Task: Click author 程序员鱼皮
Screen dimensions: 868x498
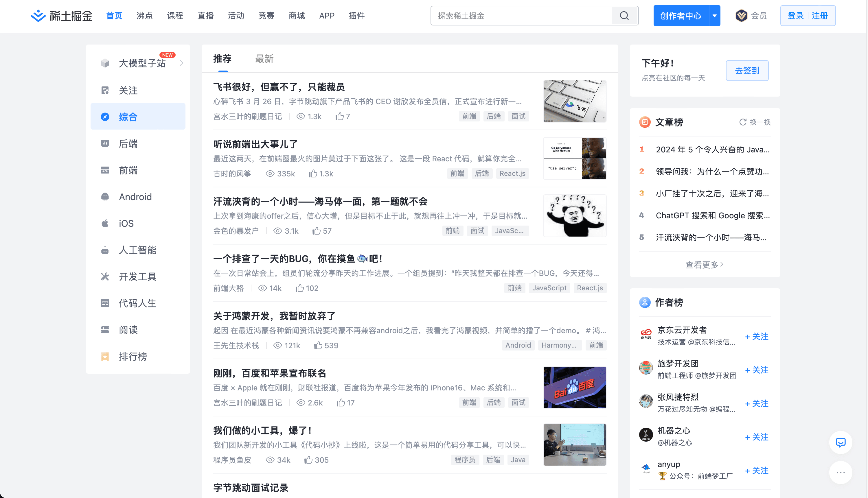Action: click(232, 460)
